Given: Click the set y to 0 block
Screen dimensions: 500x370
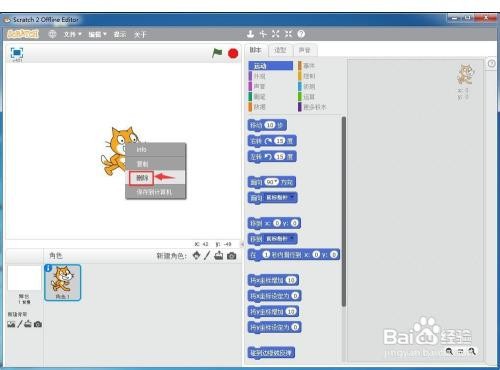Looking at the screenshot, I should coord(275,327).
